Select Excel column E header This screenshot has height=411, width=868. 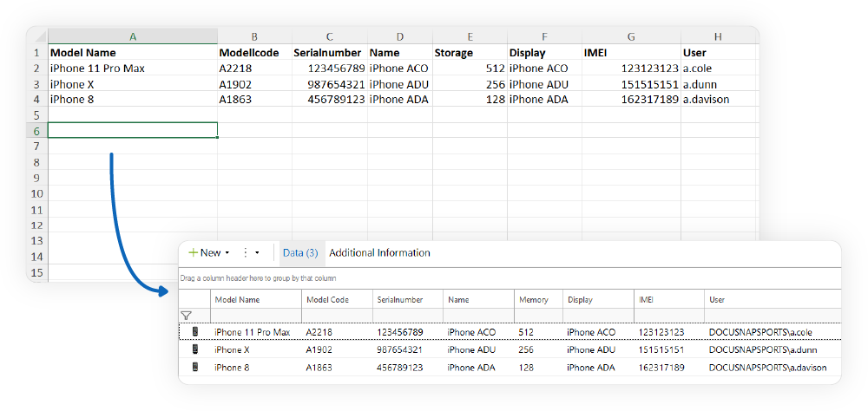click(x=470, y=36)
